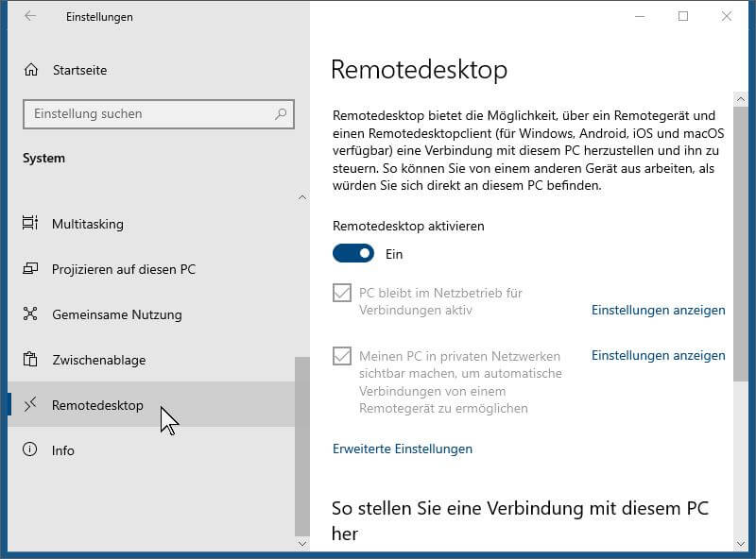Click the Startseite home icon
The width and height of the screenshot is (756, 559).
click(x=31, y=70)
